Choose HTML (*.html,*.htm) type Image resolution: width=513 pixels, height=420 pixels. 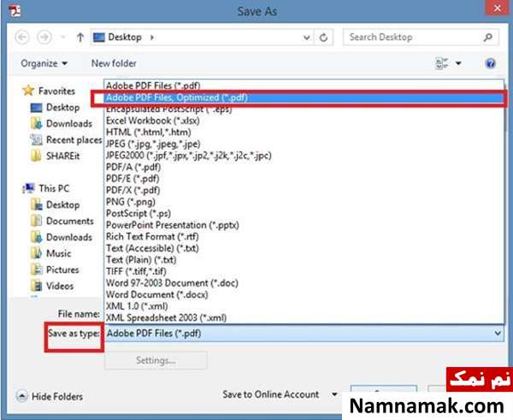pos(304,133)
